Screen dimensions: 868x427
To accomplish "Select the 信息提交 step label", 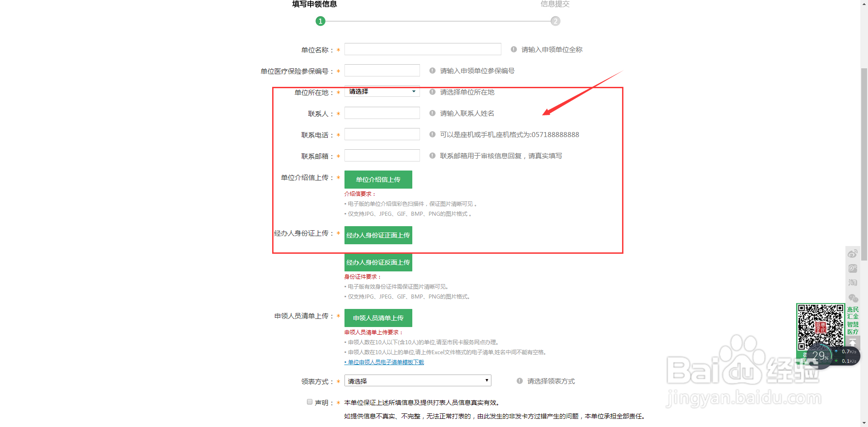I will (555, 4).
